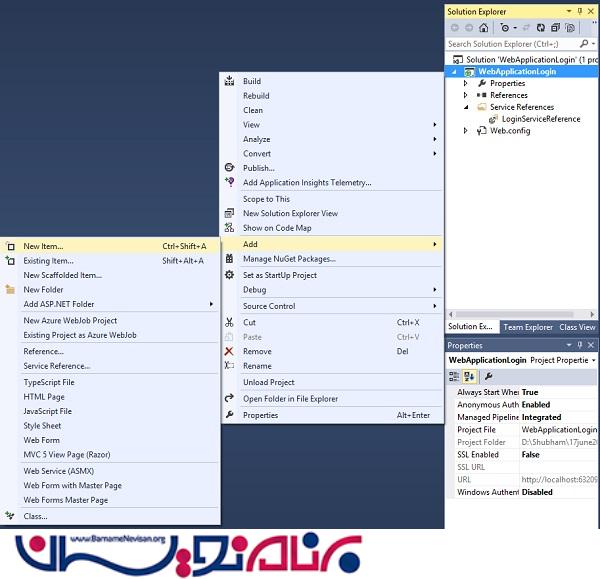Click the Home icon in Solution Explorer toolbar
This screenshot has width=600, height=579.
point(484,28)
